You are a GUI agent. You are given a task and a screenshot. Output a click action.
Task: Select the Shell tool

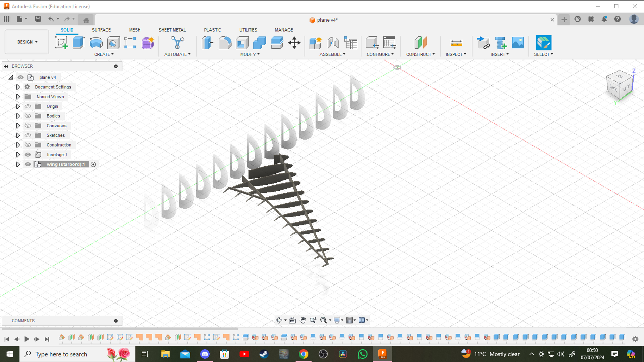click(242, 43)
